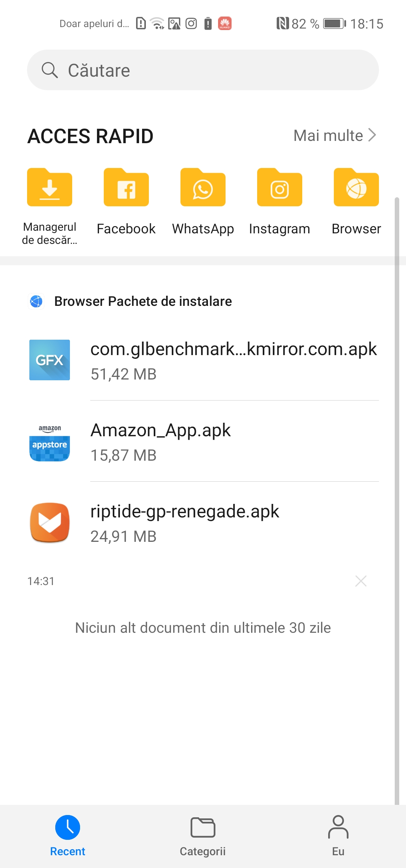Tap the Browser Pachete de instalare header
This screenshot has height=868, width=406.
pyautogui.click(x=143, y=301)
